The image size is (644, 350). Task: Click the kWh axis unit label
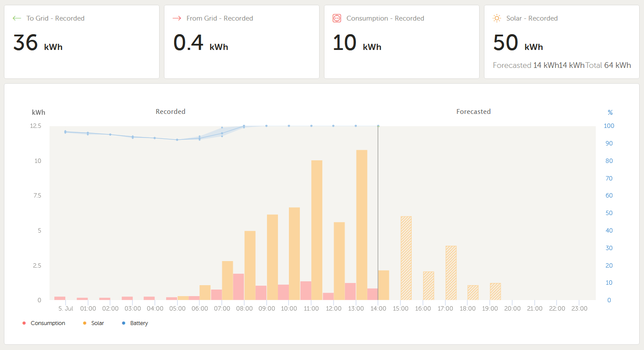coord(39,113)
